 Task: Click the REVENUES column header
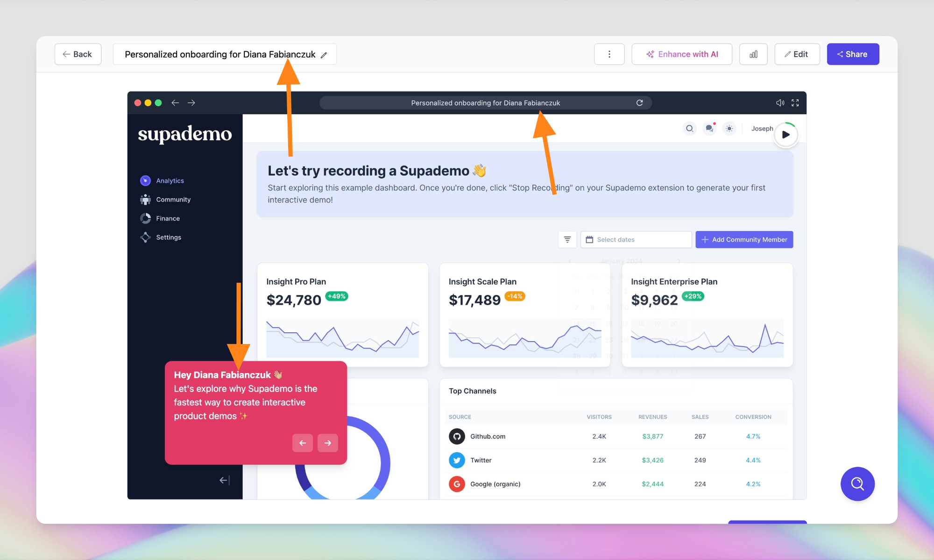point(652,417)
